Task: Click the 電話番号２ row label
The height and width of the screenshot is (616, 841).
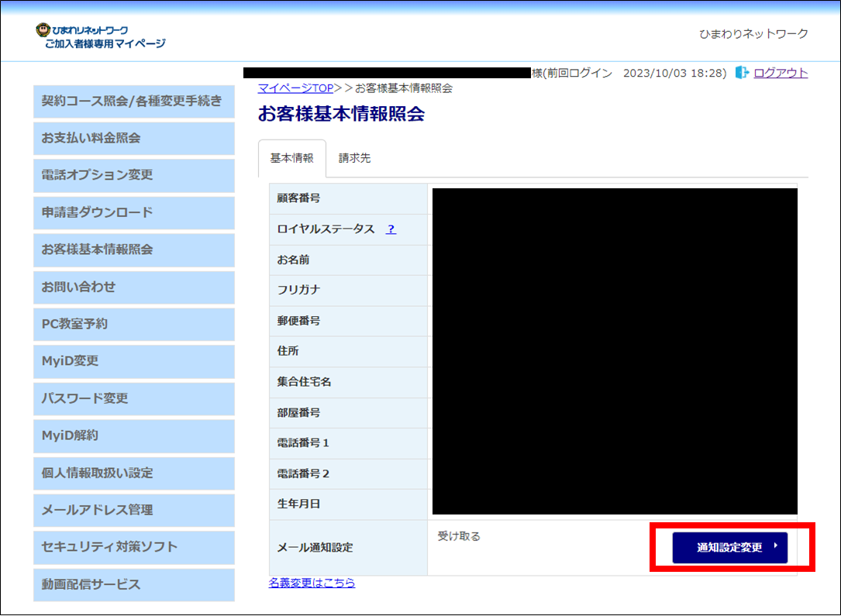Action: 303,474
